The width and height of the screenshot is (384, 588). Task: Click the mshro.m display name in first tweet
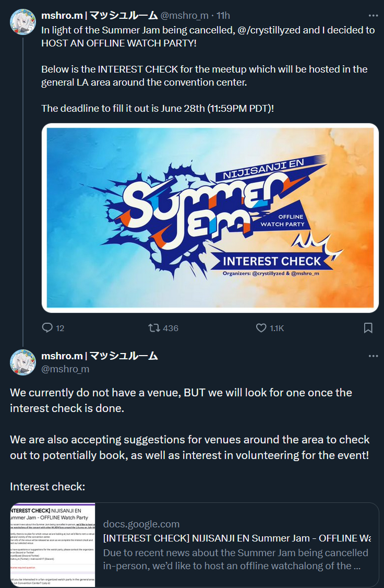99,16
